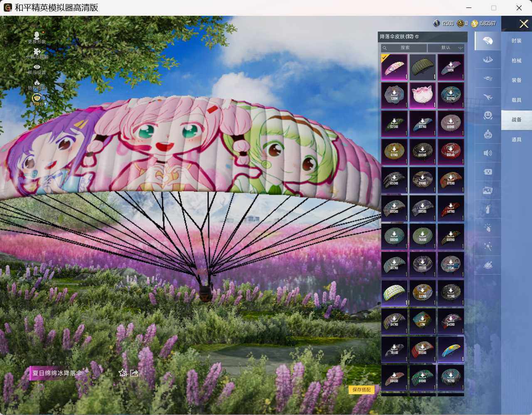The height and width of the screenshot is (415, 532).
Task: Select the hand tap effect category icon
Action: point(488,228)
